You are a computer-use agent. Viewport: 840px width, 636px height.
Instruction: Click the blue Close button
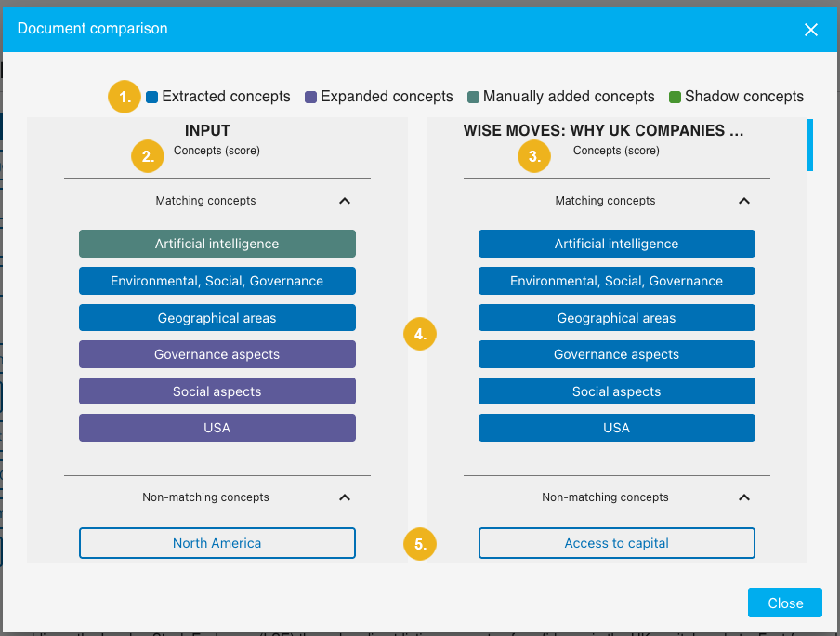coord(784,603)
